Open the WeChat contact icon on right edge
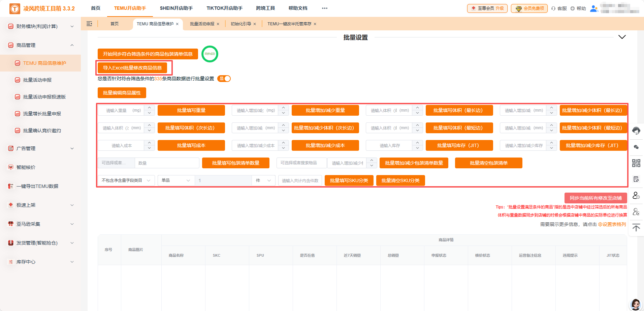 coord(636,147)
